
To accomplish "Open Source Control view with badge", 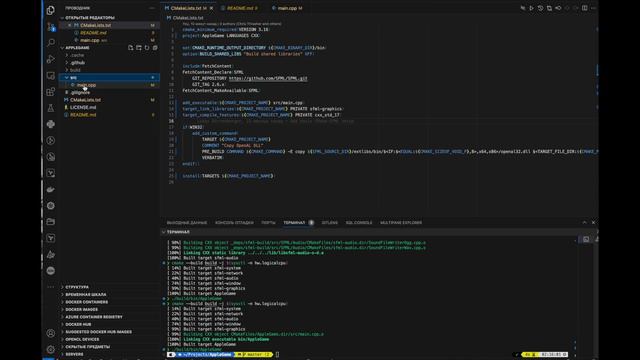I will pyautogui.click(x=51, y=27).
